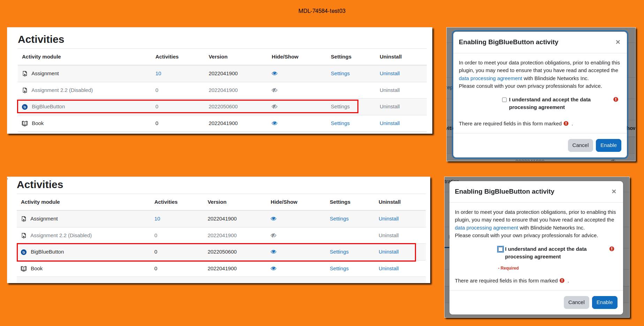Click 'Activity module' header in top table
Viewport: 644px width, 326px height.
click(41, 57)
